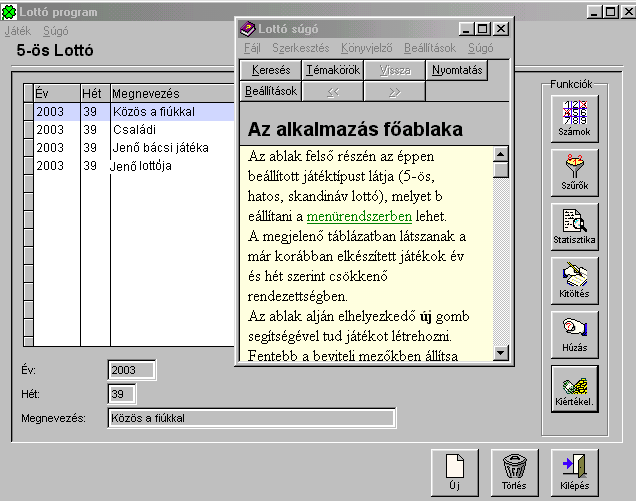Minimize the Lottó program main window
Screen dimensions: 636x501
595,11
